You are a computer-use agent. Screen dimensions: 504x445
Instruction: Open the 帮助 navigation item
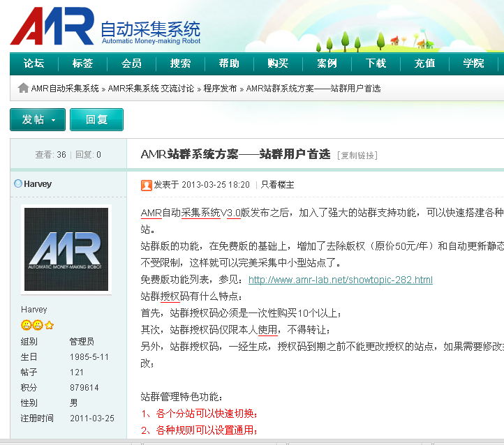[x=229, y=63]
